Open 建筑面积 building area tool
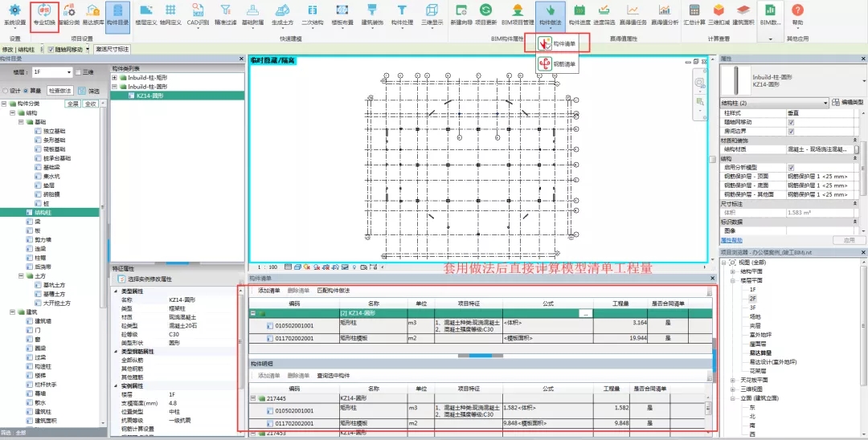868x440 pixels. [x=743, y=15]
